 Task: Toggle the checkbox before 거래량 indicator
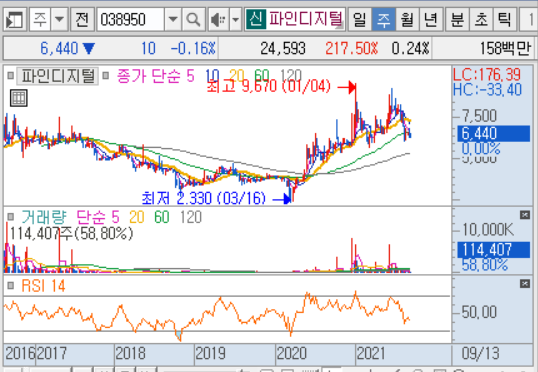point(11,217)
